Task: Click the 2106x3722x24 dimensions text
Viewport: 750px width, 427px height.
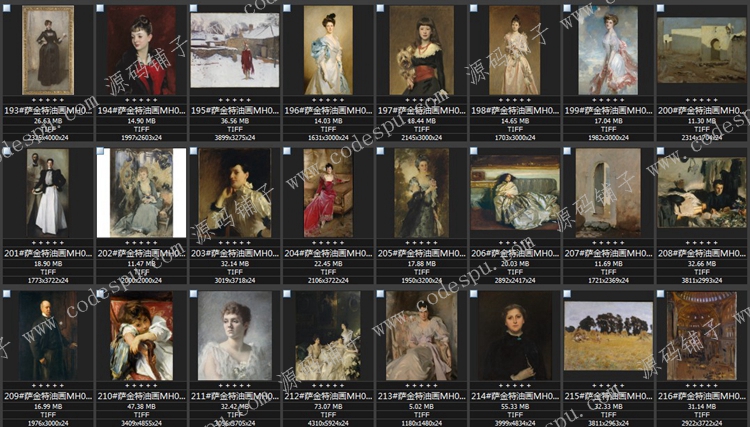Action: (328, 281)
